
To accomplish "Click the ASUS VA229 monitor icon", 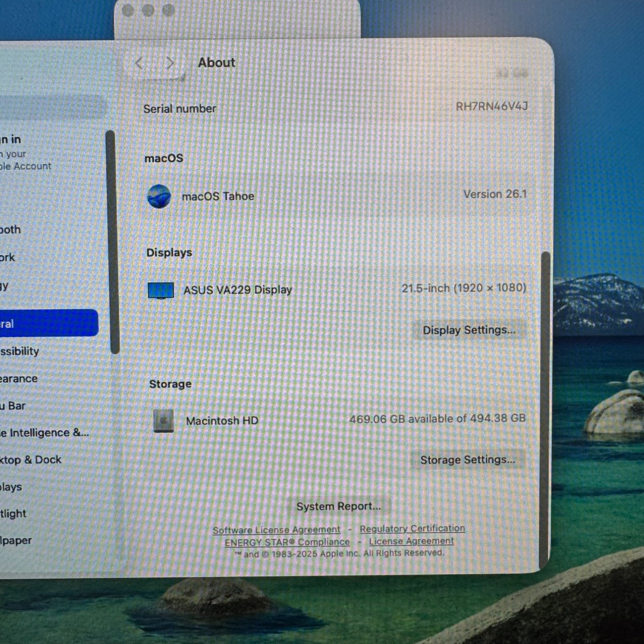I will [x=161, y=290].
